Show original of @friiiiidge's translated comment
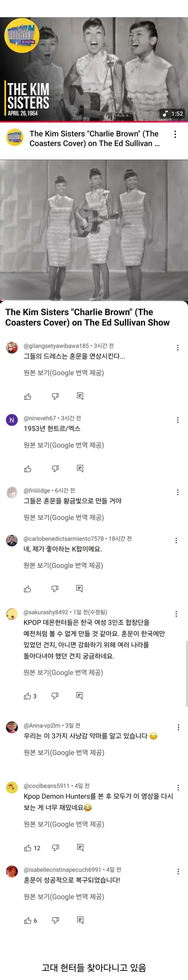 click(64, 517)
